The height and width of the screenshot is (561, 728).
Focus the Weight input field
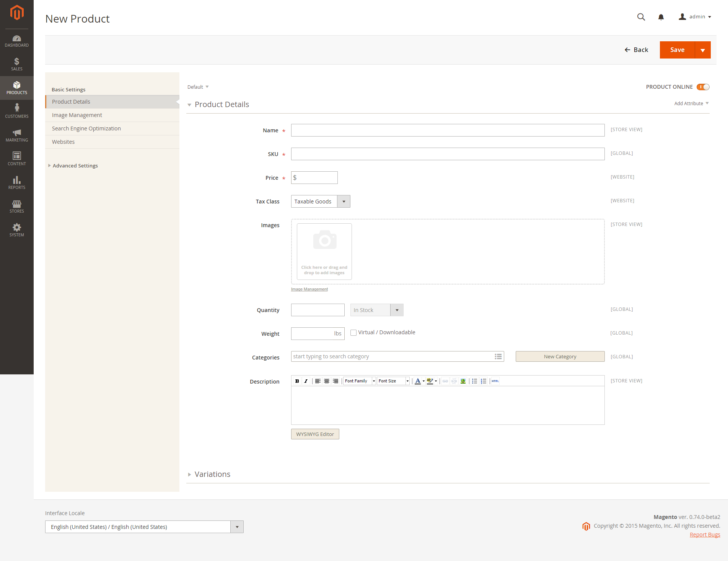(x=318, y=334)
